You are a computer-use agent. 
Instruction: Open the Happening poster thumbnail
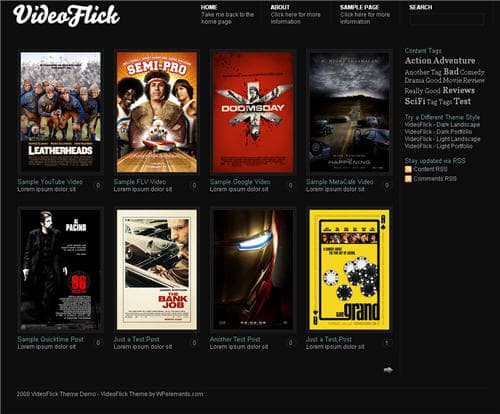349,112
